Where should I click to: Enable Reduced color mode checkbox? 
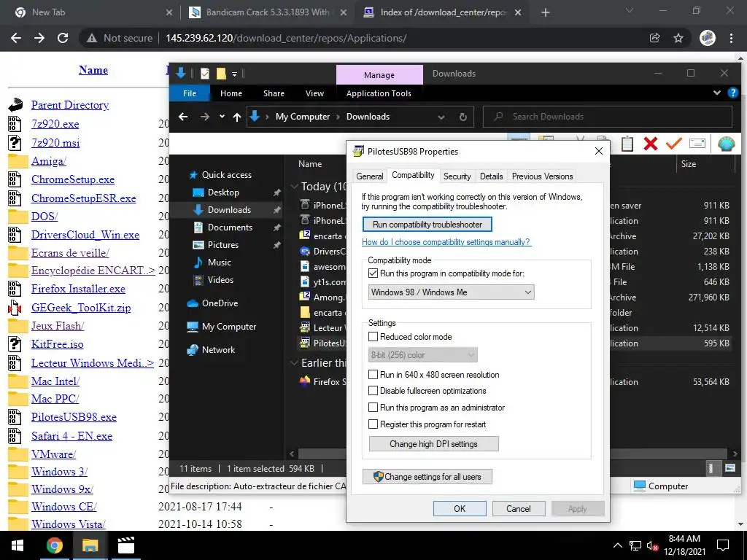pyautogui.click(x=373, y=337)
